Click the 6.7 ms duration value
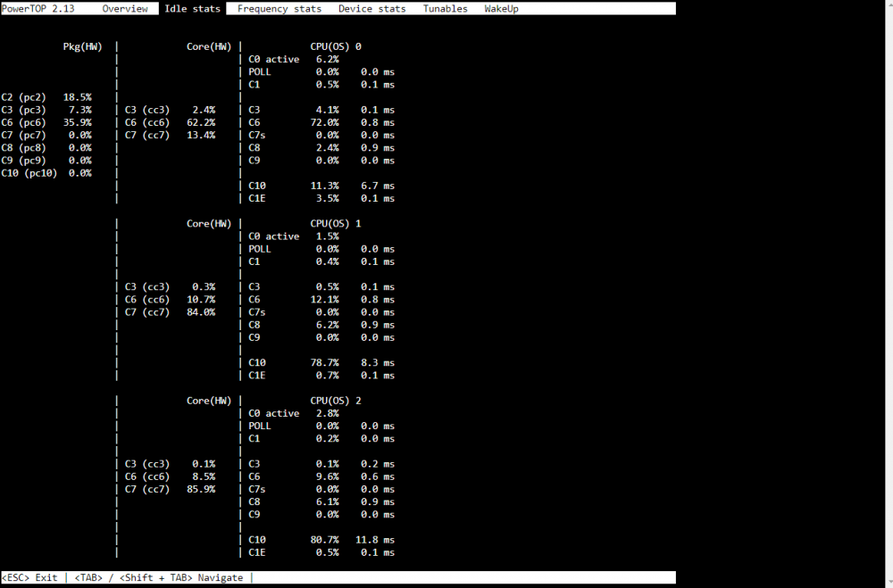This screenshot has width=893, height=588. [378, 186]
